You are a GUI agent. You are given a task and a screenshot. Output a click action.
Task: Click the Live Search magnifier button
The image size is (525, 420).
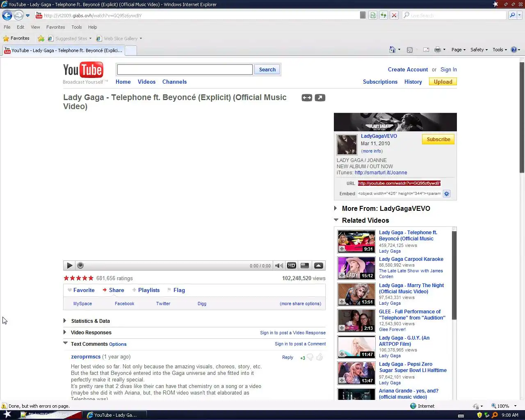[512, 15]
